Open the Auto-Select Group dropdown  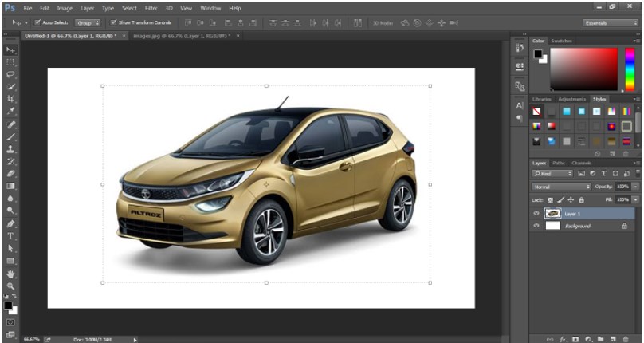coord(87,22)
